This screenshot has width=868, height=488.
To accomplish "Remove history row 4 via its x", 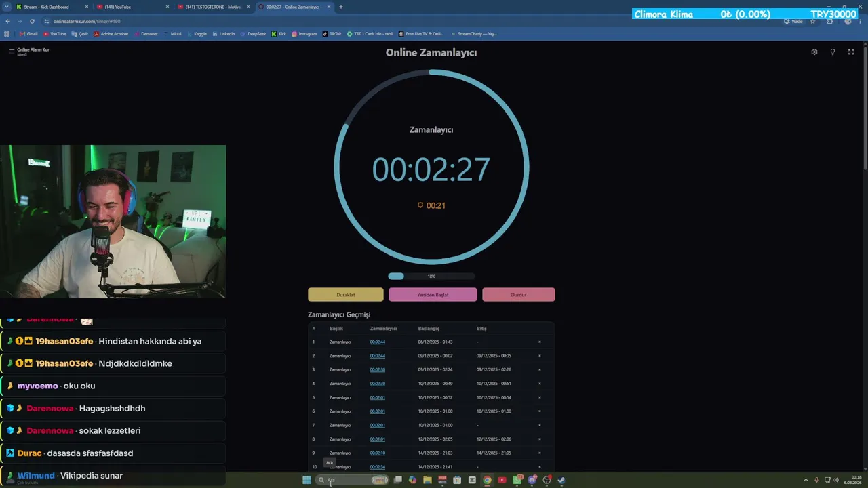I will click(x=540, y=384).
